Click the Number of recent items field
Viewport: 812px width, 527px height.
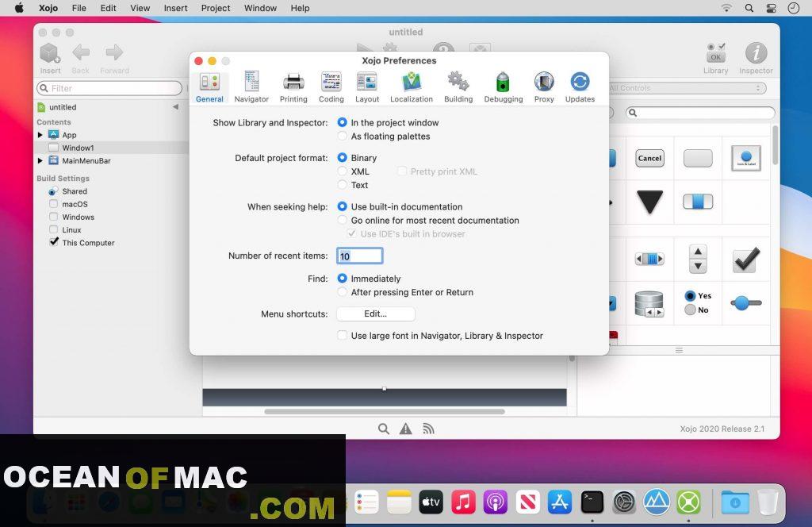(x=360, y=256)
